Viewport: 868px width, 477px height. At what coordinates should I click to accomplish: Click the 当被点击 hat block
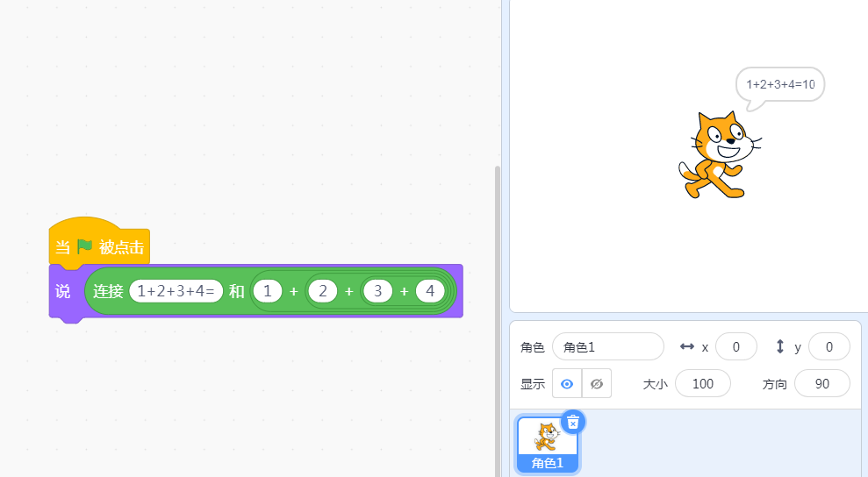pyautogui.click(x=99, y=244)
